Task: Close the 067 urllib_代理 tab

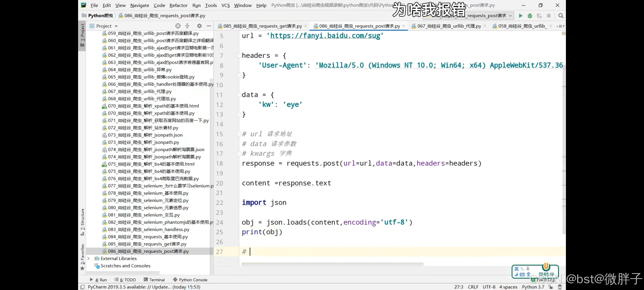Action: point(485,26)
